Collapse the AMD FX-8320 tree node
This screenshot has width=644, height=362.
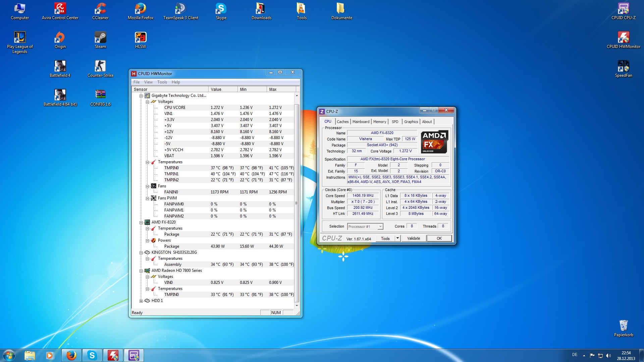pyautogui.click(x=141, y=223)
